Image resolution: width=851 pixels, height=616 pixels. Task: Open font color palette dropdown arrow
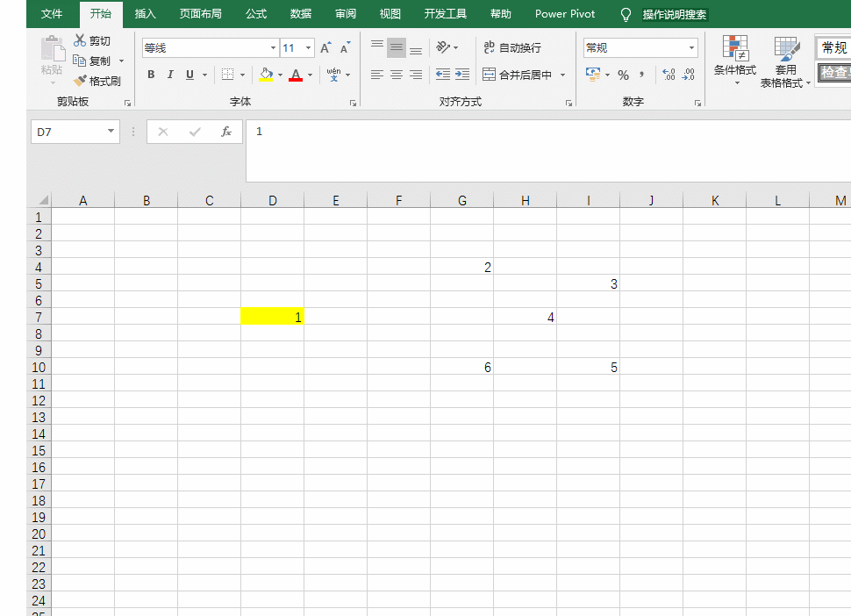(x=310, y=75)
